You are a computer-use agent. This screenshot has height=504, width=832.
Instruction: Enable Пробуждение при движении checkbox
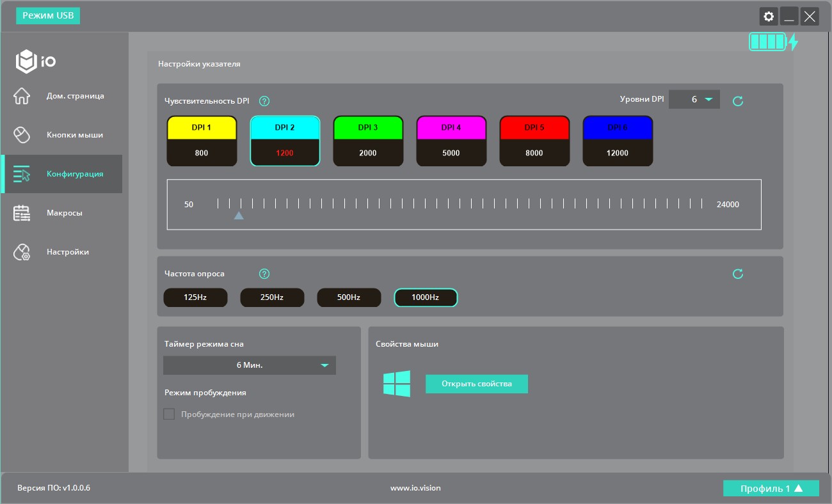[169, 414]
